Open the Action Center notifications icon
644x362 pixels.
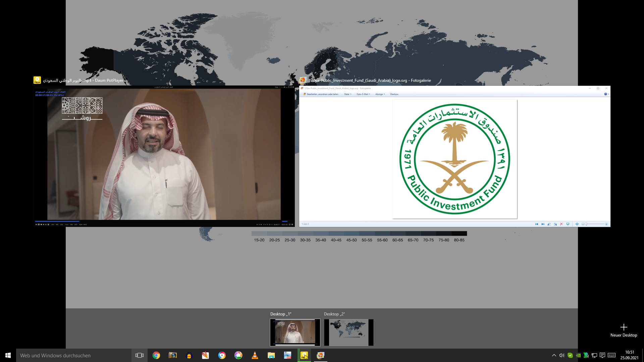tap(602, 355)
